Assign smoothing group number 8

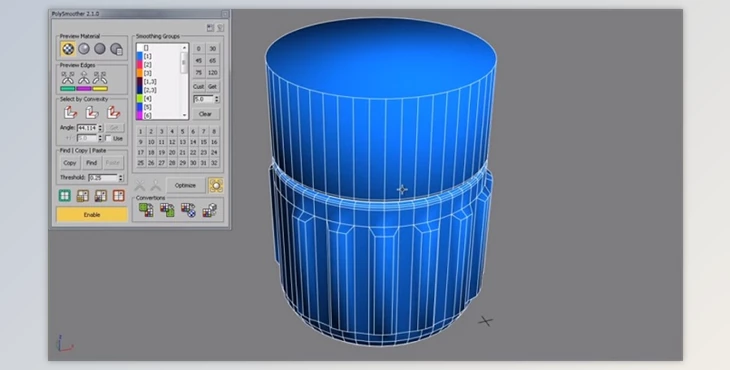pos(214,132)
